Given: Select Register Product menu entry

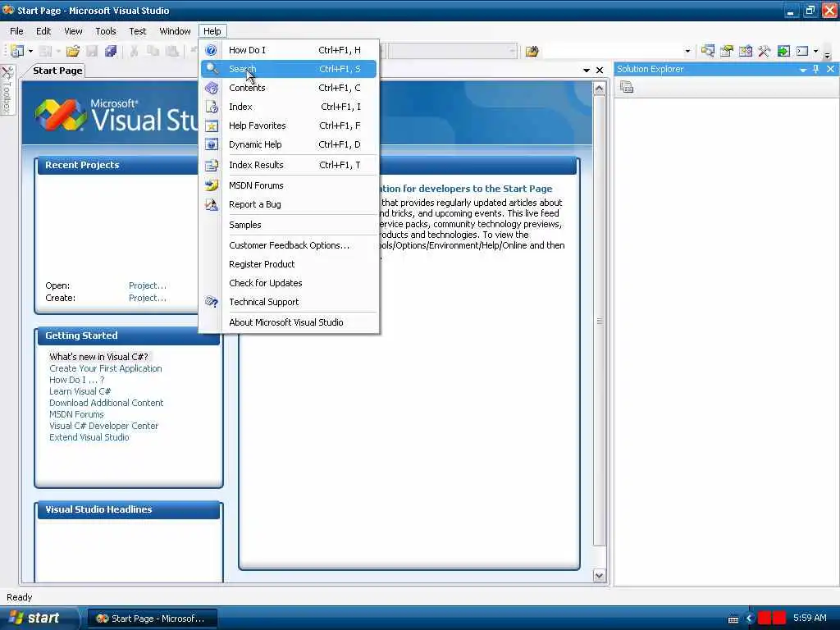Looking at the screenshot, I should tap(289, 264).
